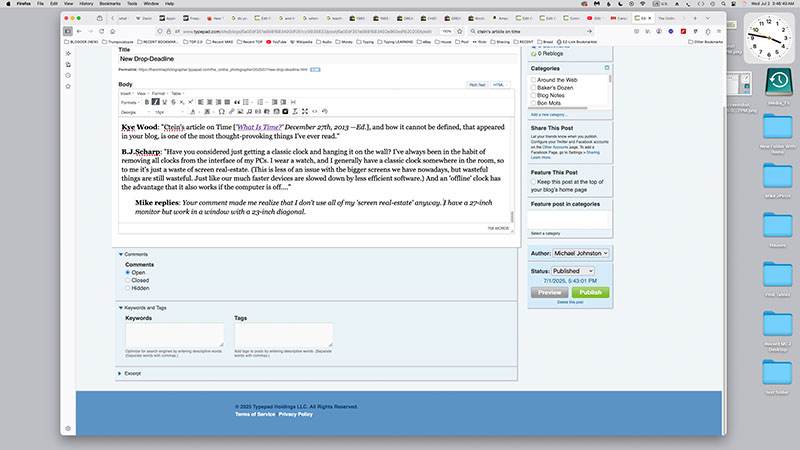Select the Closed comments radio button
This screenshot has width=800, height=450.
[x=127, y=280]
